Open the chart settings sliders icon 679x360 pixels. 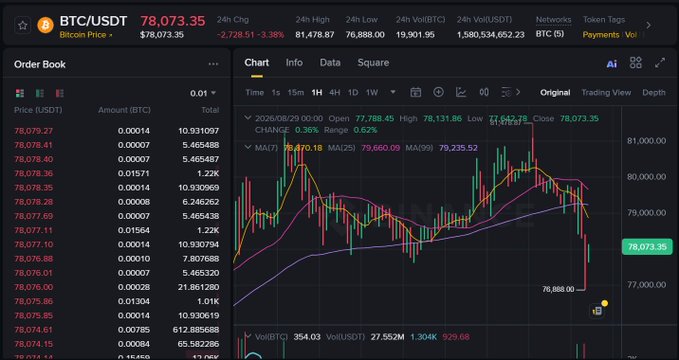(506, 92)
